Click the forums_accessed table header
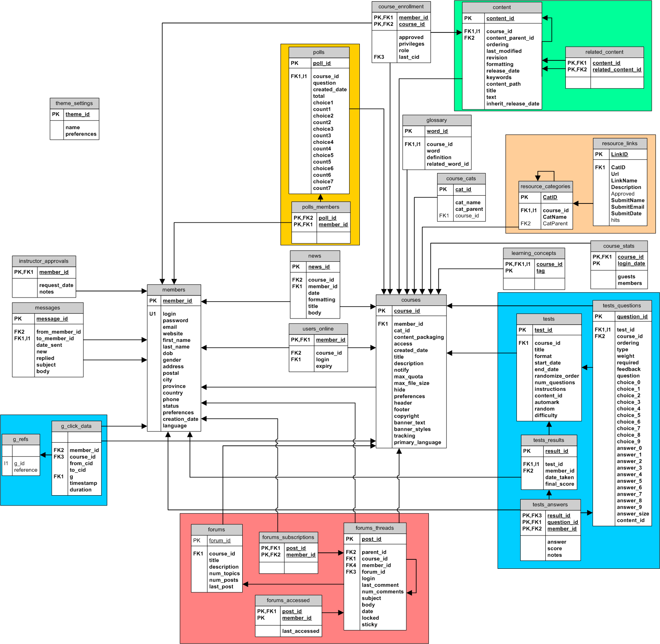Viewport: 660px width, 644px height. tap(288, 600)
